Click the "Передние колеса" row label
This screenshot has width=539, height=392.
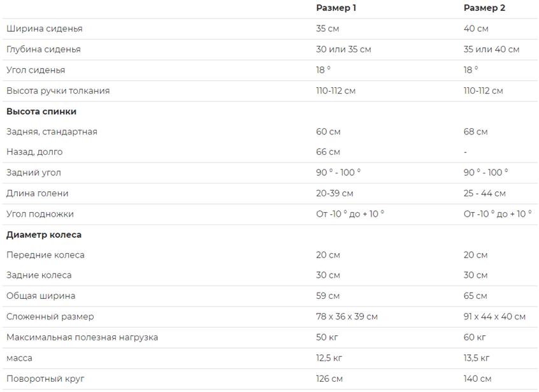click(45, 255)
